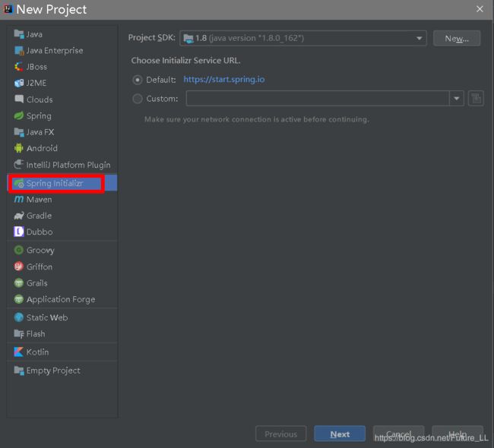494x448 pixels.
Task: Click the Griffon red icon
Action: [x=19, y=267]
